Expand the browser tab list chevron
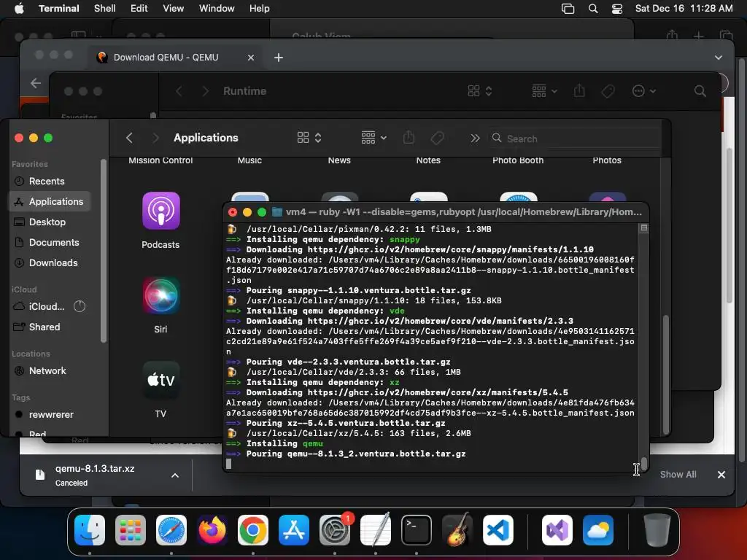This screenshot has width=747, height=560. pos(719,58)
